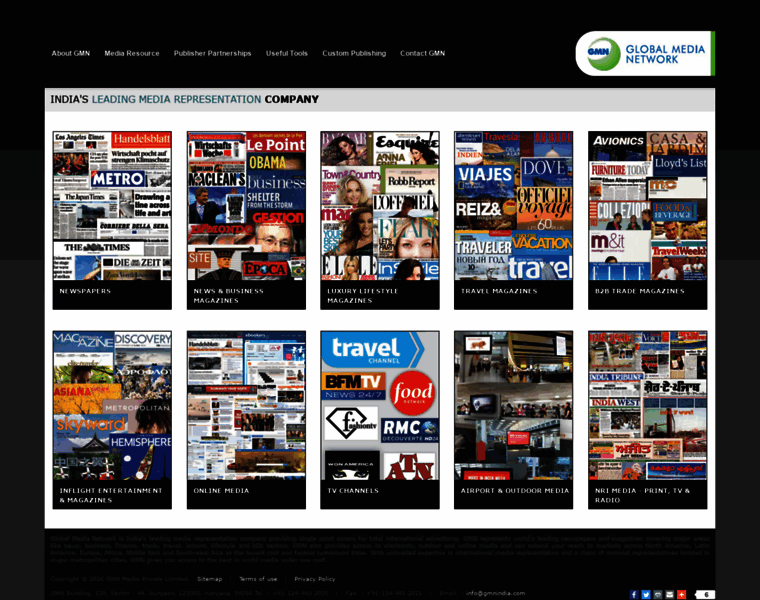Click the orange plus share icon

pyautogui.click(x=682, y=594)
